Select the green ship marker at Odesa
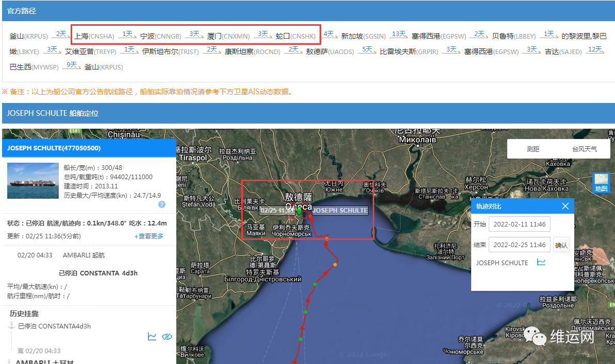This screenshot has width=615, height=364. coord(300,211)
